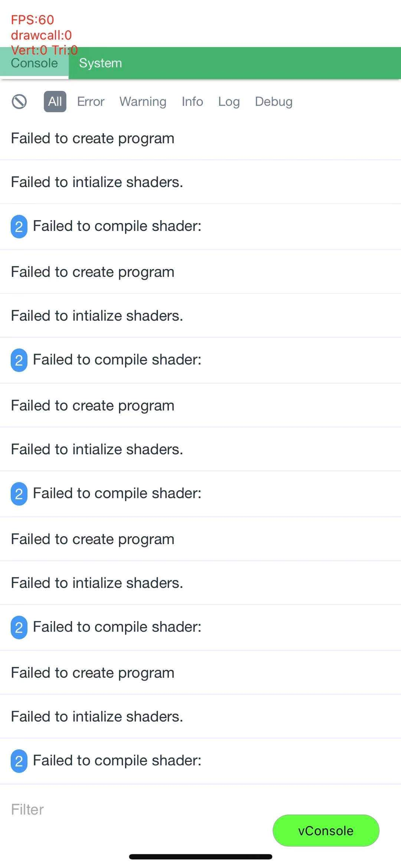Expand the third 'Failed to compile shader:' entry

click(200, 494)
